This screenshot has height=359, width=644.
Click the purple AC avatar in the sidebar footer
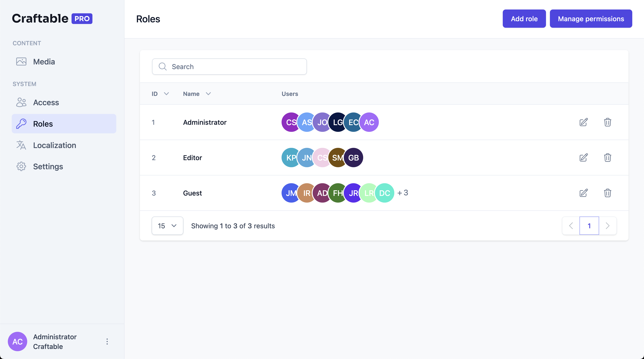click(x=18, y=341)
